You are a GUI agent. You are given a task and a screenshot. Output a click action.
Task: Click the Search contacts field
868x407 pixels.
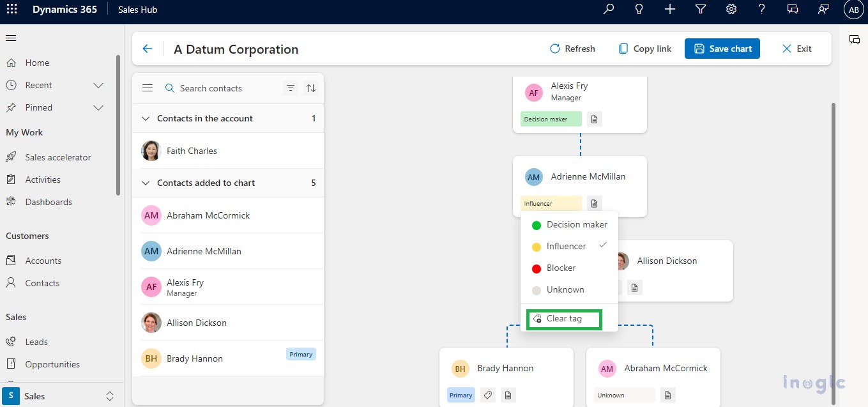220,88
